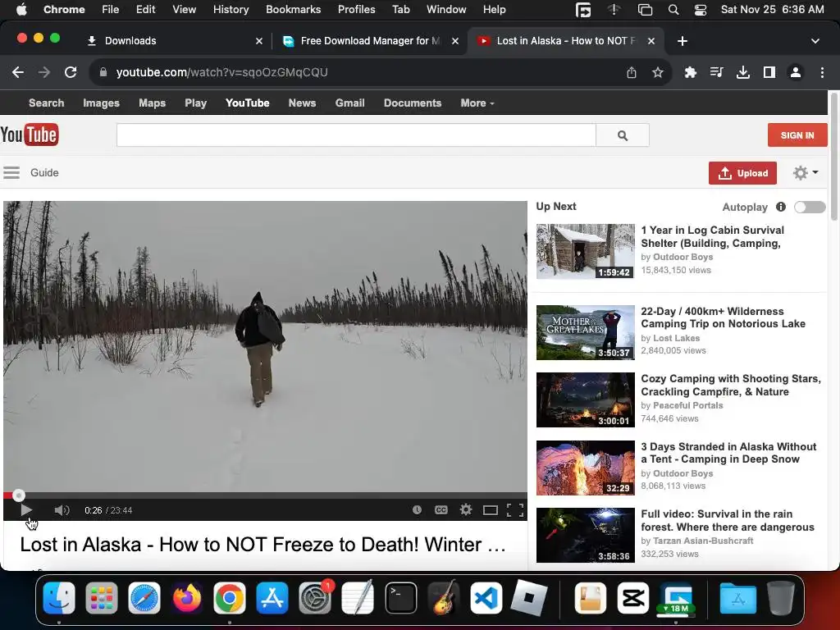
Task: Click the video progress bar scrubber handle
Action: click(x=19, y=495)
